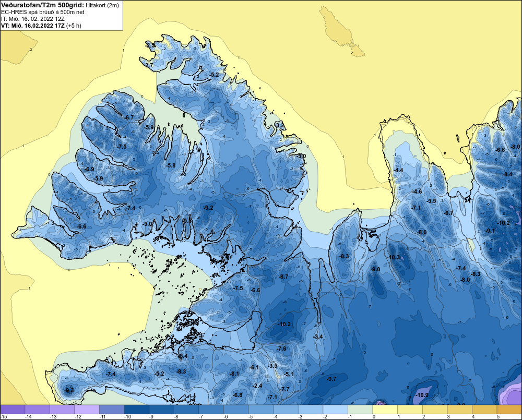The image size is (522, 420).
Task: Click the legend color between 0 and 1
Action: [385, 410]
